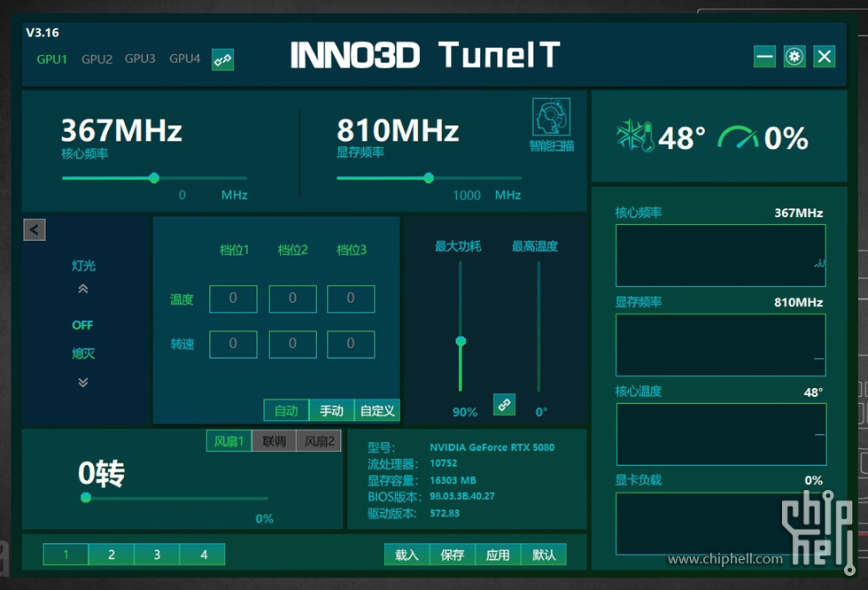This screenshot has width=868, height=590.
Task: Click the core frequency offset value 0
Action: pos(182,195)
